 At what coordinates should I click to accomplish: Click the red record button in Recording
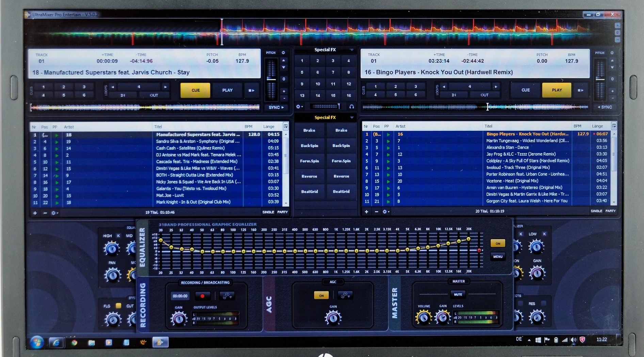pyautogui.click(x=203, y=296)
